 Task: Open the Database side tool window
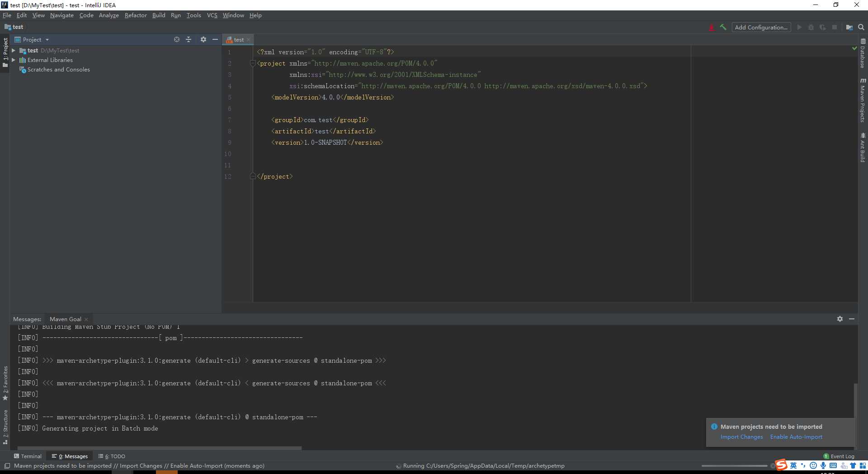[x=863, y=53]
